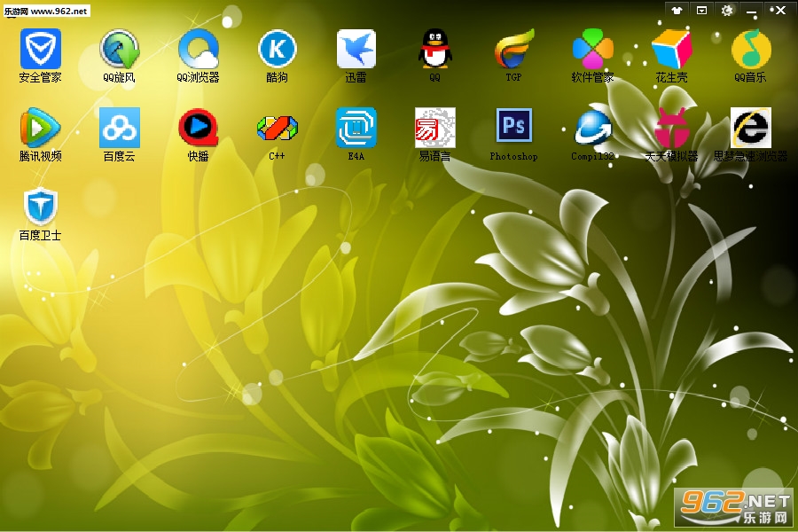Open the C++ icon
798x532 pixels.
tap(277, 128)
